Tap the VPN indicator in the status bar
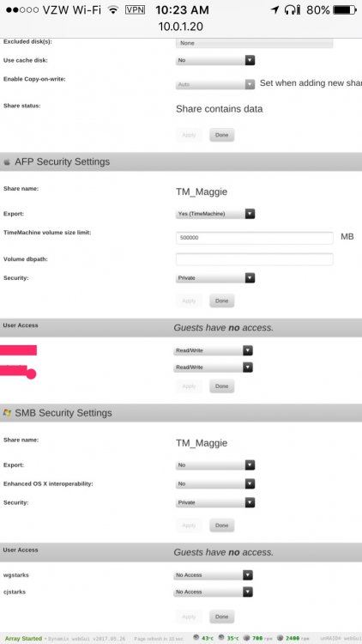Image resolution: width=362 pixels, height=644 pixels. [x=135, y=9]
